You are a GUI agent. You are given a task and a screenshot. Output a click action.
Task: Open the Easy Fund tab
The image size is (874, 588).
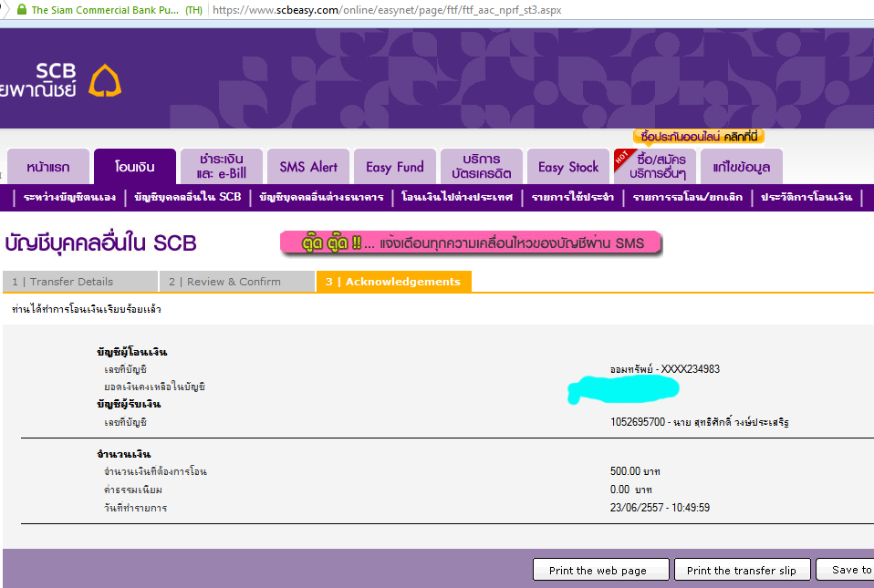[x=395, y=167]
